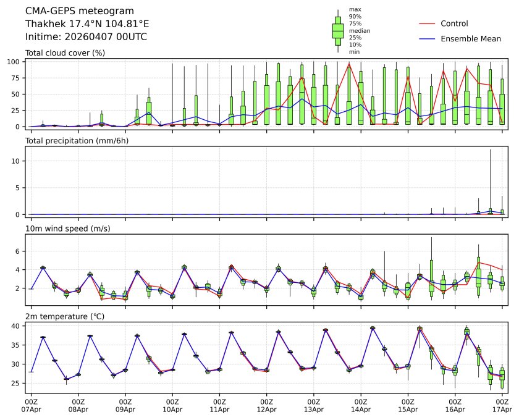This screenshot has height=420, width=519.
Task: Click the '00Z 17Apr' x-axis label
Action: tap(501, 405)
